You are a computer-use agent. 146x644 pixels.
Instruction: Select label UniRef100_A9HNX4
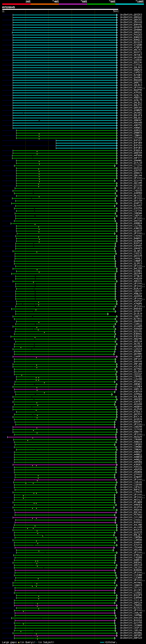tap(131, 223)
